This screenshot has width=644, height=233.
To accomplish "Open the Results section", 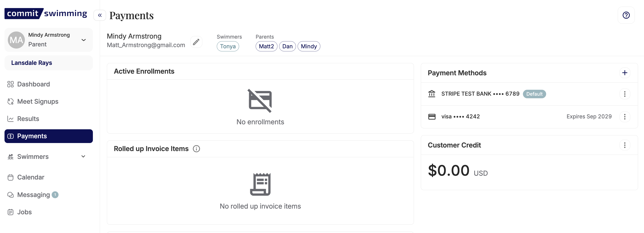I will point(28,119).
